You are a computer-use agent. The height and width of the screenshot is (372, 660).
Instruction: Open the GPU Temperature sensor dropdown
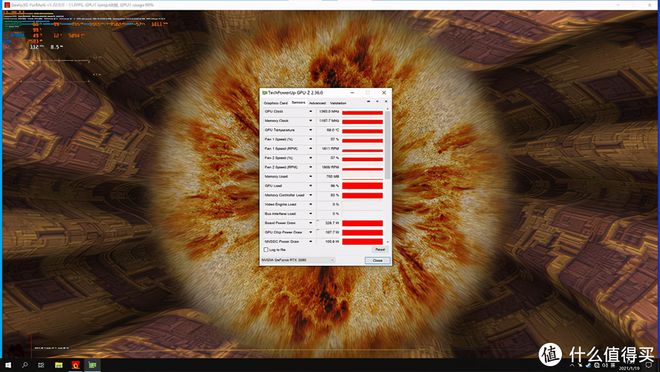[311, 130]
